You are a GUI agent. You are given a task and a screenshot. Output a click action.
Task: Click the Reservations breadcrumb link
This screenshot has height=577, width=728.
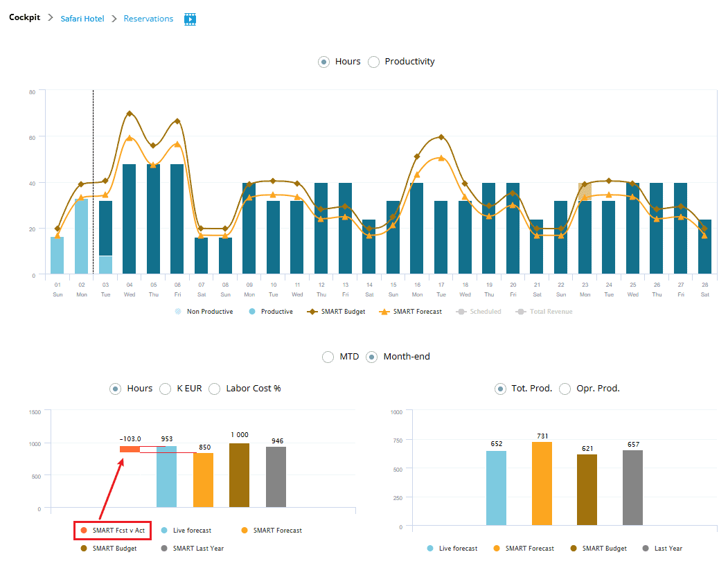[148, 19]
